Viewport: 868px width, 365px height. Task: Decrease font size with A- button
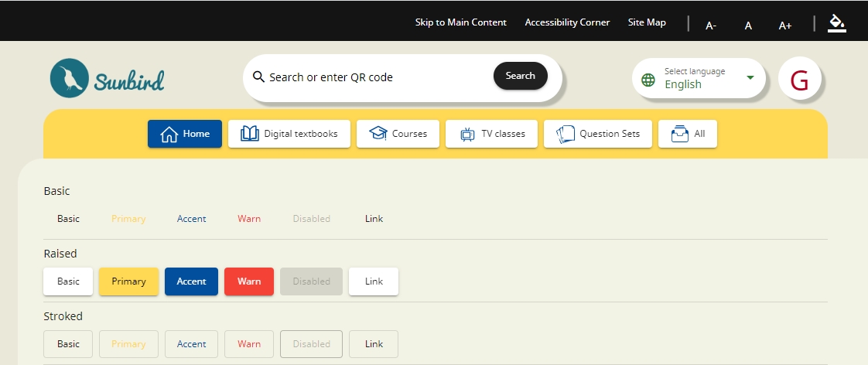(711, 26)
